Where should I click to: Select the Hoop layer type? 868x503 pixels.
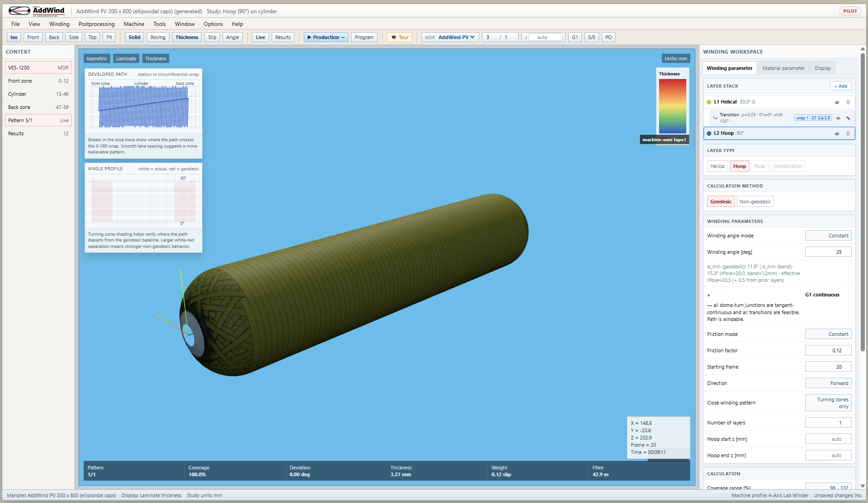coord(739,166)
